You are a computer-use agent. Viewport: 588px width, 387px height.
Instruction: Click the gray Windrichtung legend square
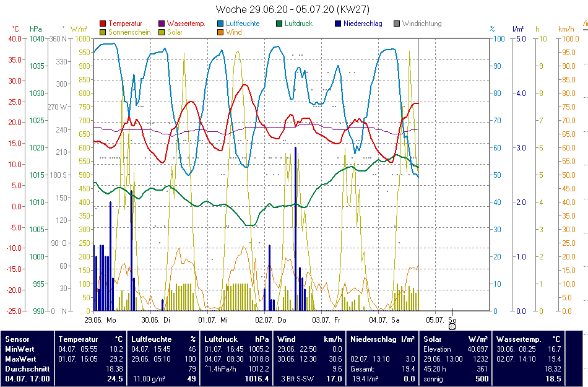[397, 24]
